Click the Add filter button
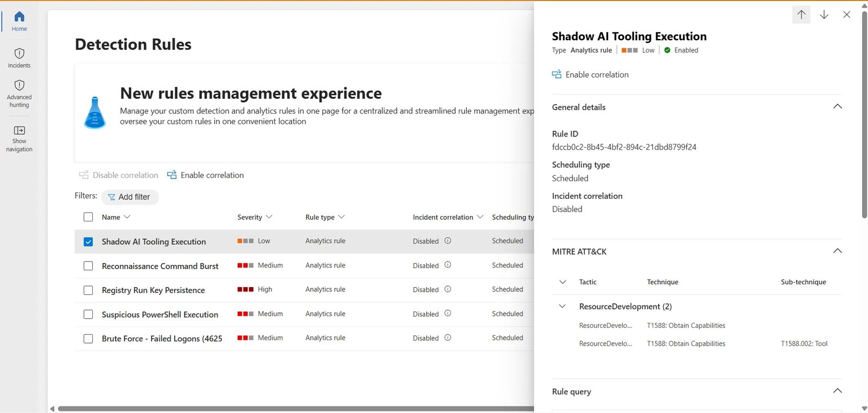 [130, 197]
